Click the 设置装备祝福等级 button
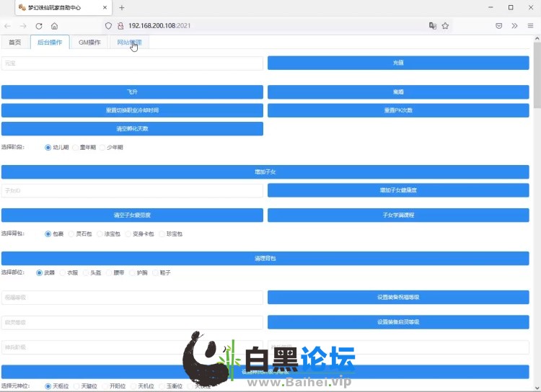Viewport: 541px width, 392px height. point(398,297)
